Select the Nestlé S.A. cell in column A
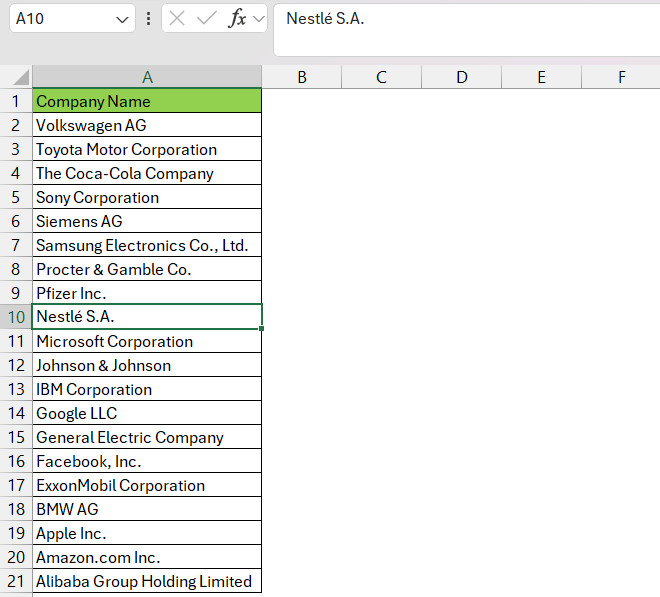Screen dimensions: 660x597 point(147,317)
